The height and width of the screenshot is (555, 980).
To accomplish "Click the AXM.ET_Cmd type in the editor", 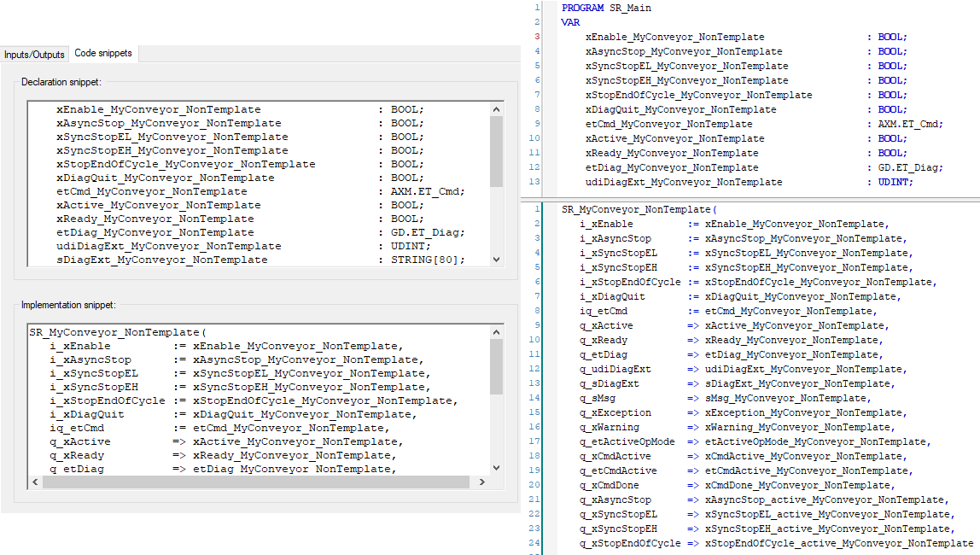I will tap(910, 124).
